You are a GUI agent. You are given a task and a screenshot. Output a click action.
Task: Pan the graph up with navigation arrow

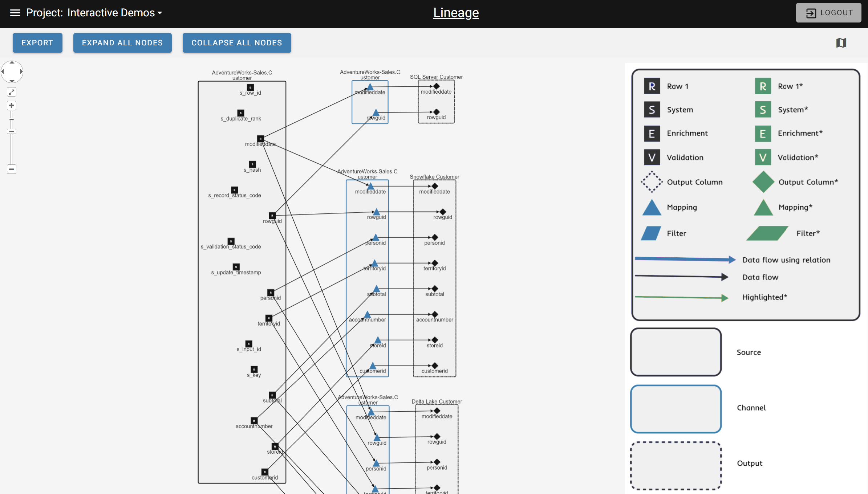click(12, 63)
